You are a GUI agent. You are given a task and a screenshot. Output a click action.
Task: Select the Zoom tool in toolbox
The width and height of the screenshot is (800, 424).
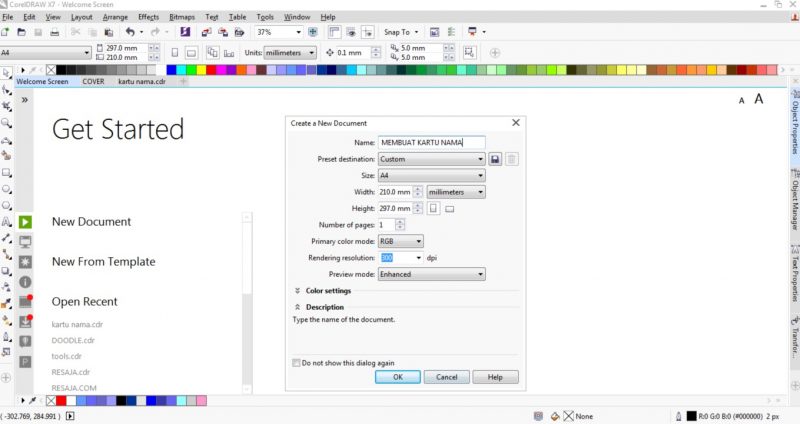(6, 123)
